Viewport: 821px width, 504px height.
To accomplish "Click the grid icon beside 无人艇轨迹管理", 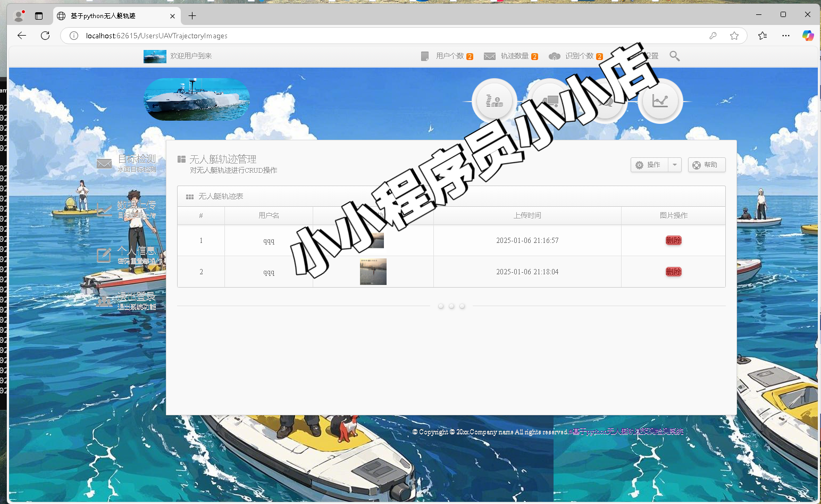I will (181, 159).
